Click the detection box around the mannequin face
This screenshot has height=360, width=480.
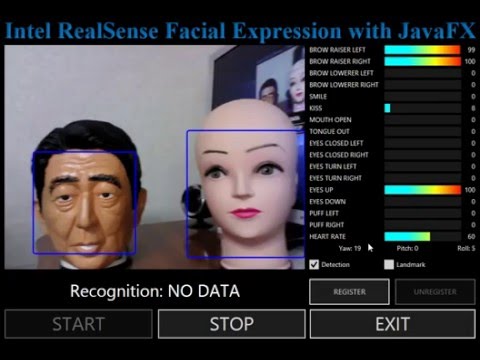(245, 194)
